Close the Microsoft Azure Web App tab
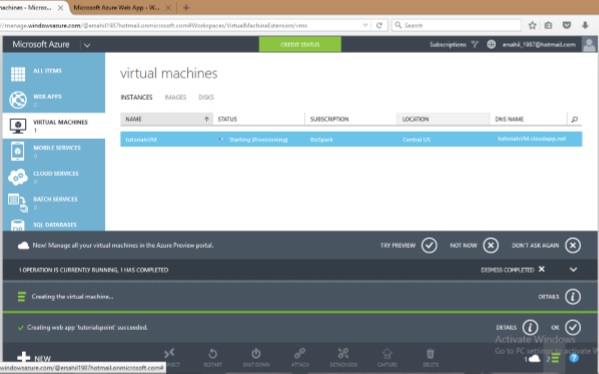Image resolution: width=599 pixels, height=374 pixels. (x=168, y=8)
